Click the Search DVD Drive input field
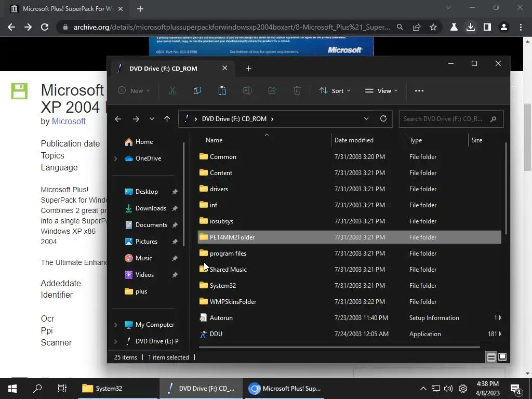Screen dimensions: 532x399 pos(451,119)
